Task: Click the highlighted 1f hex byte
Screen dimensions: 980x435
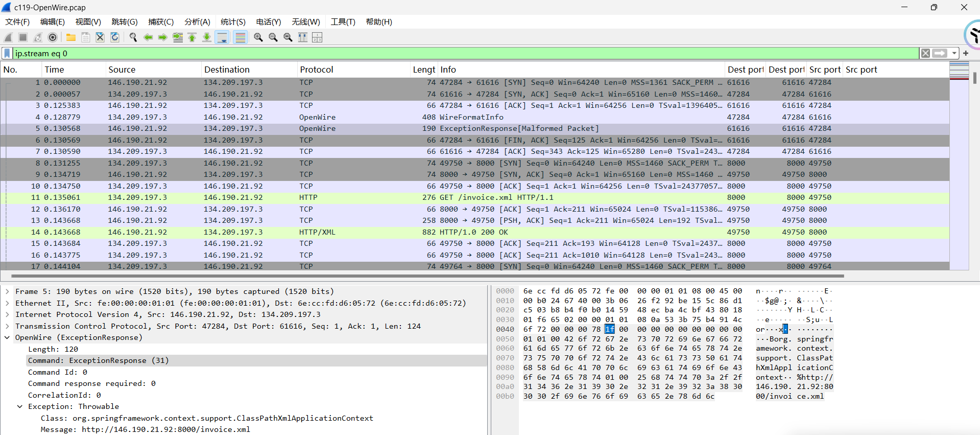Action: (610, 329)
